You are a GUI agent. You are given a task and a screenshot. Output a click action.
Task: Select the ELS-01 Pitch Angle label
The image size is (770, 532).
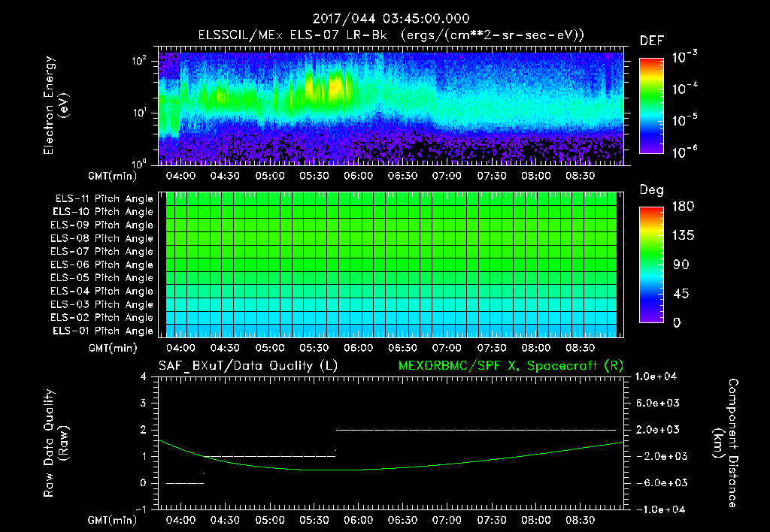pyautogui.click(x=103, y=331)
